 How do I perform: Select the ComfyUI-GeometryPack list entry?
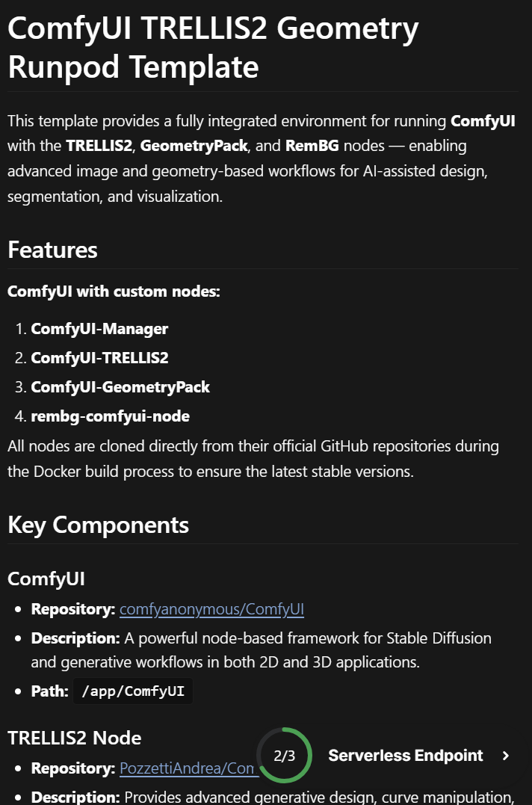pos(120,387)
